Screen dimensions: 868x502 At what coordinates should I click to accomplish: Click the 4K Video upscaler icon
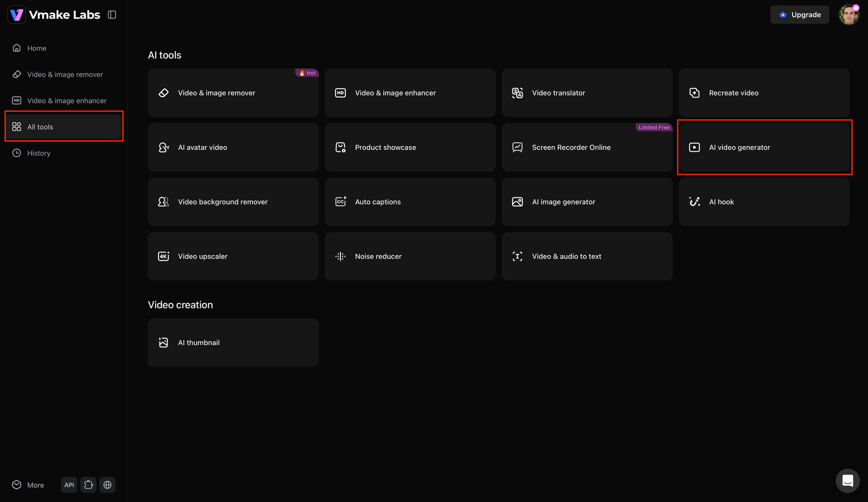click(x=164, y=256)
